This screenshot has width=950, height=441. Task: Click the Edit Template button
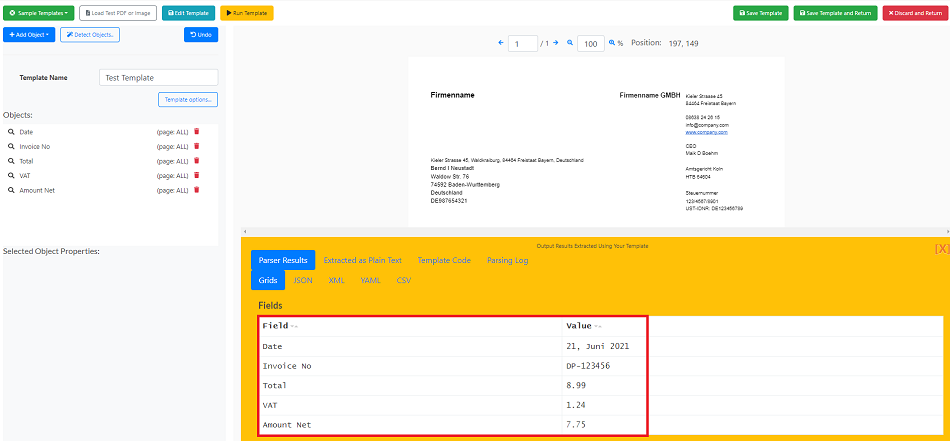click(x=188, y=13)
